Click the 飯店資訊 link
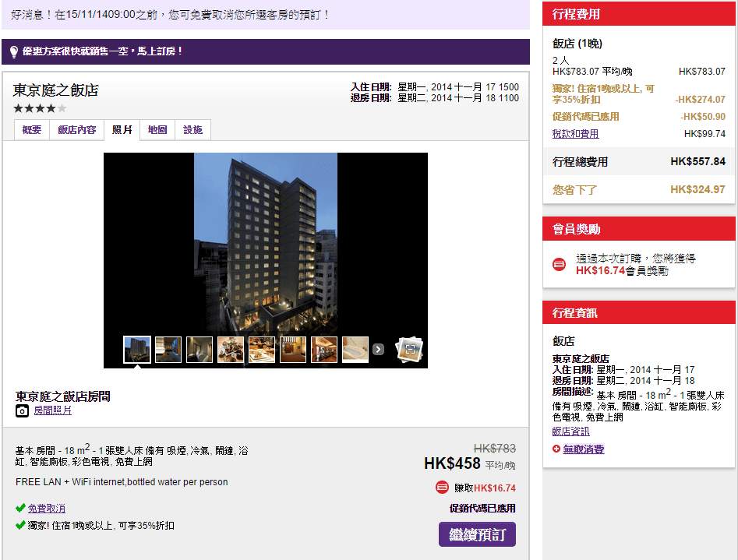Screen dimensions: 738x560 click(x=570, y=431)
